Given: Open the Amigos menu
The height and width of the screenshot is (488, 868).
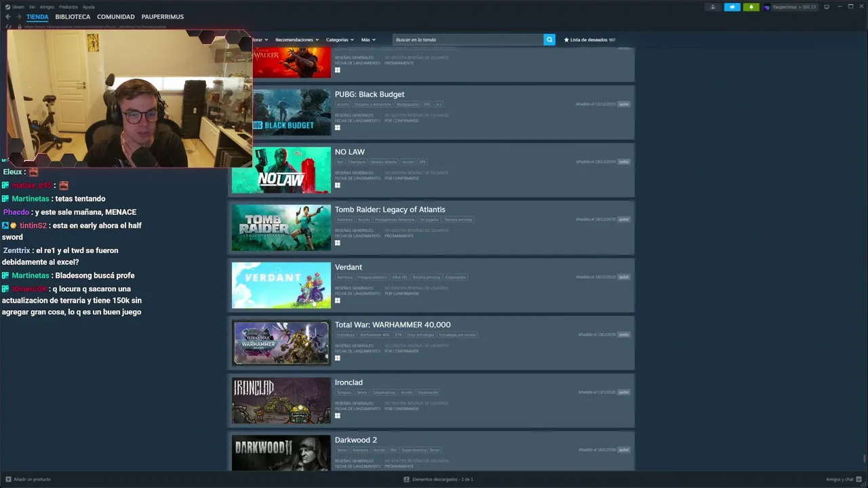Looking at the screenshot, I should [47, 7].
